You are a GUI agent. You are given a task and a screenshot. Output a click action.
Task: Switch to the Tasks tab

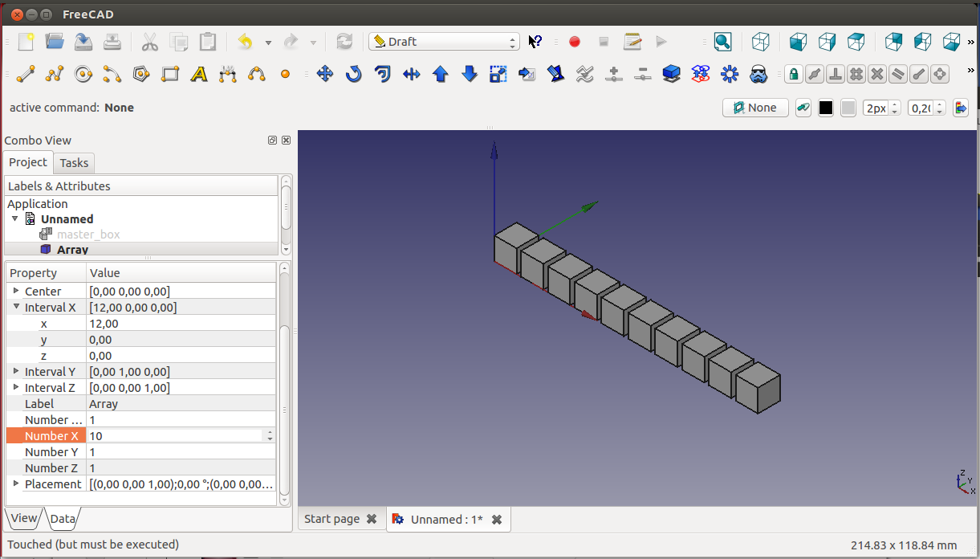click(x=74, y=163)
